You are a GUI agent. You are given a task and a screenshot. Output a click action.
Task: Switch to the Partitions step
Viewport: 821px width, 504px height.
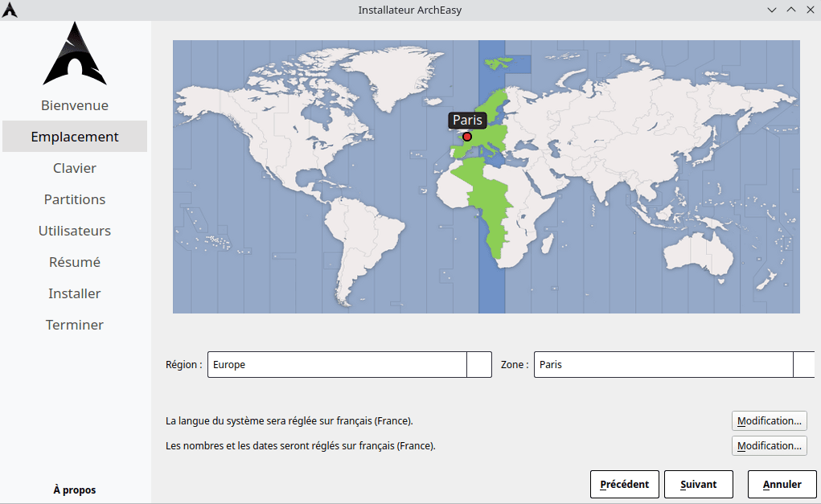pos(75,199)
